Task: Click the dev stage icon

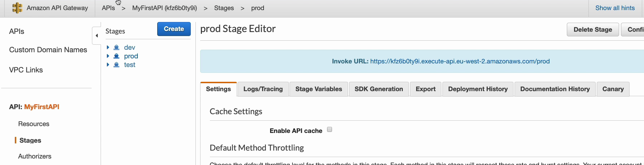Action: click(116, 48)
